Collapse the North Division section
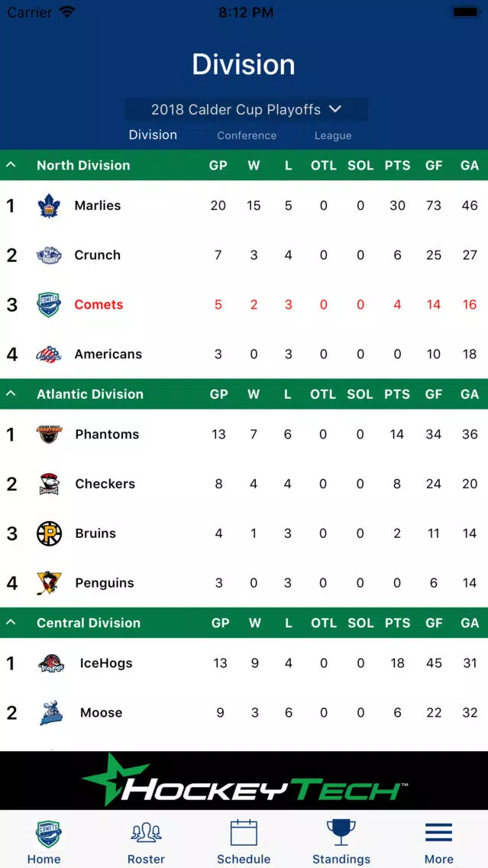The height and width of the screenshot is (868, 488). click(11, 165)
